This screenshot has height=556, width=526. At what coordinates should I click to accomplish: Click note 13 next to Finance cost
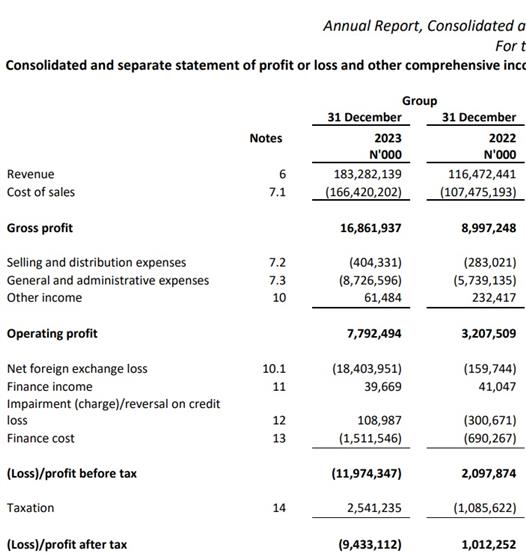279,438
